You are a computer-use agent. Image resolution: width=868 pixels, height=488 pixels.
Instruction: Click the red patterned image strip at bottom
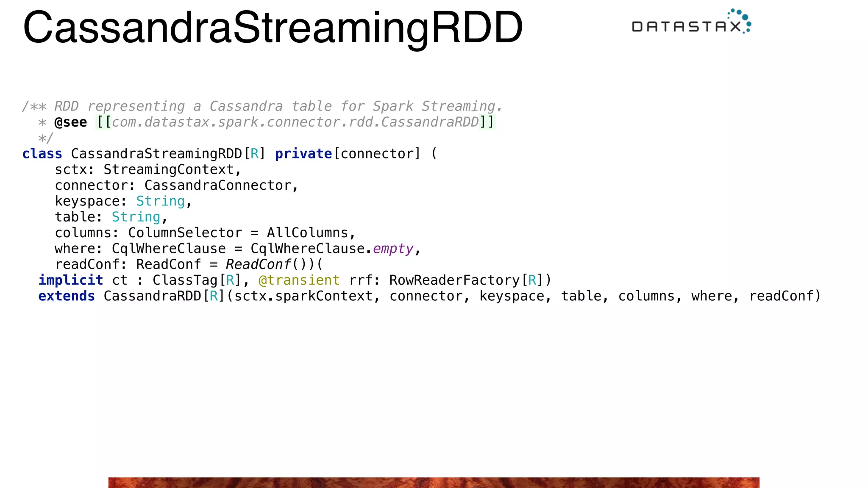click(x=434, y=482)
